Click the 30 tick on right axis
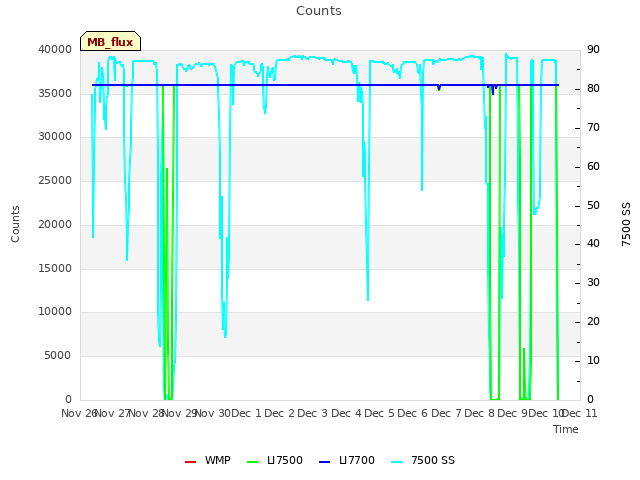The width and height of the screenshot is (640, 480). pos(593,282)
